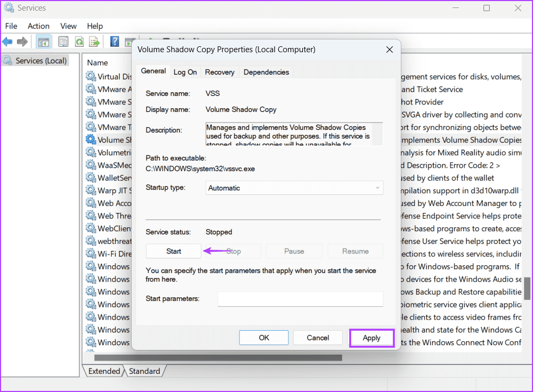
Task: Click the Name column header
Action: (x=98, y=62)
